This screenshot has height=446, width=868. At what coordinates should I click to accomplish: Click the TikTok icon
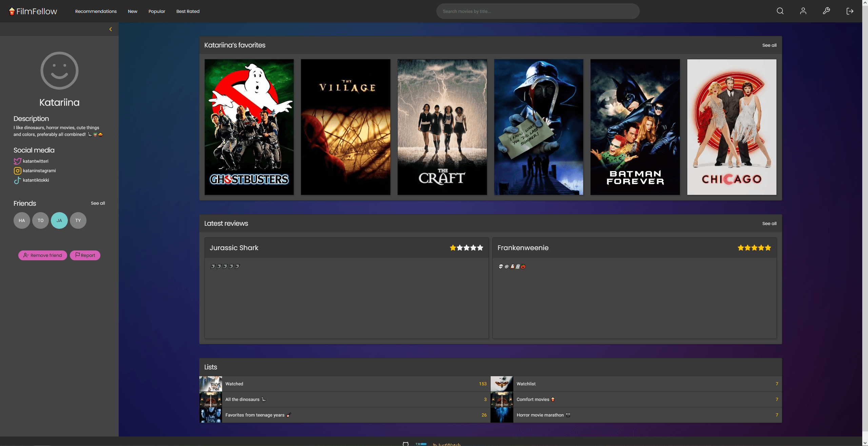coord(17,180)
